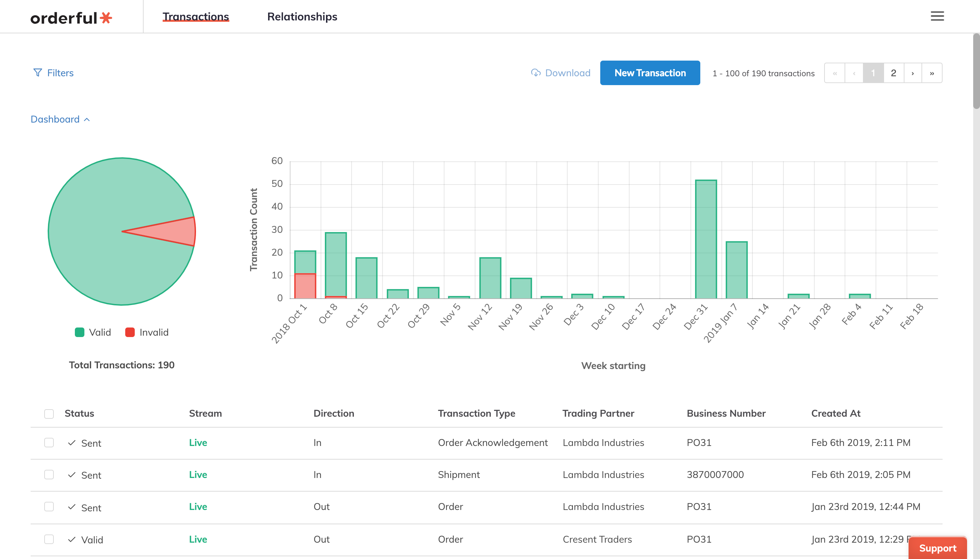Screen dimensions: 980x559
Task: Click Cresent Traders trading partner cell
Action: point(597,539)
